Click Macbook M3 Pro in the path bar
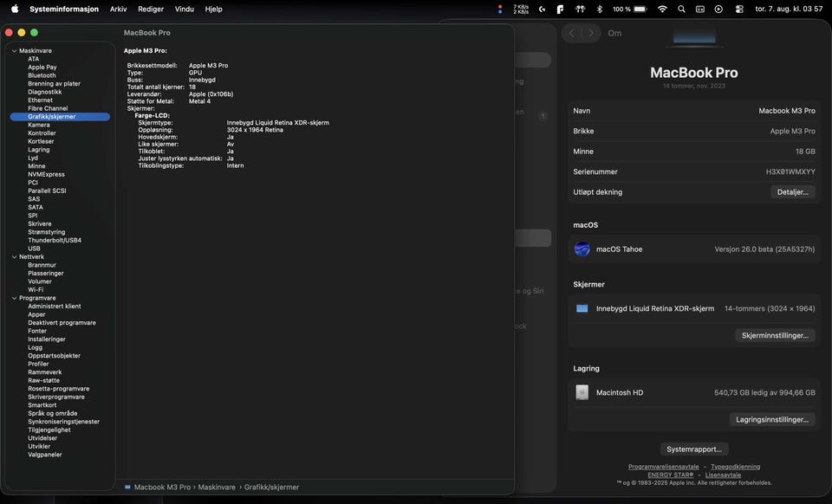 tap(162, 487)
